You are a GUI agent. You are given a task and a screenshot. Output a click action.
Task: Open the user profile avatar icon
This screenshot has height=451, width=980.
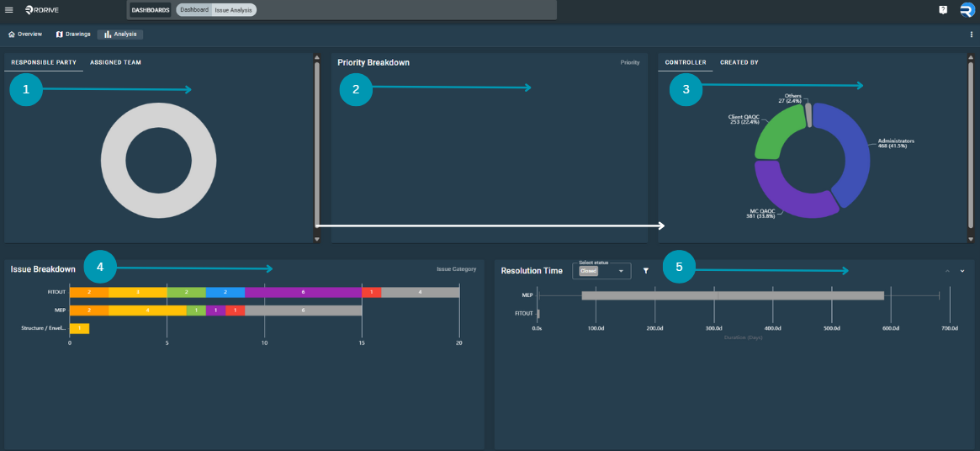967,10
